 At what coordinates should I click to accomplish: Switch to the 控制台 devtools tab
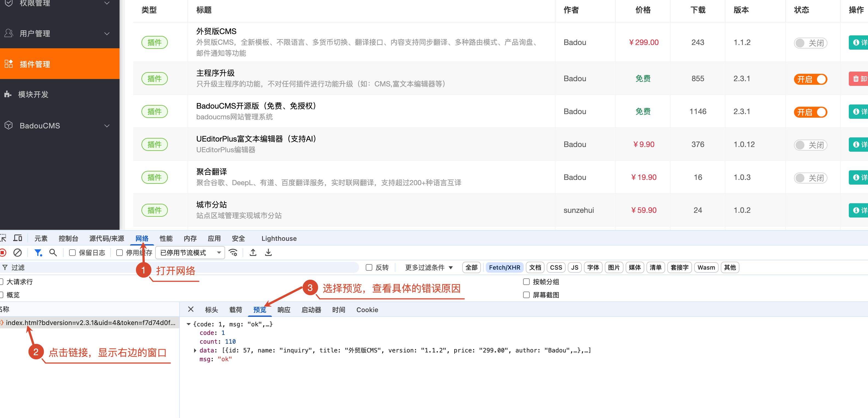[68, 238]
